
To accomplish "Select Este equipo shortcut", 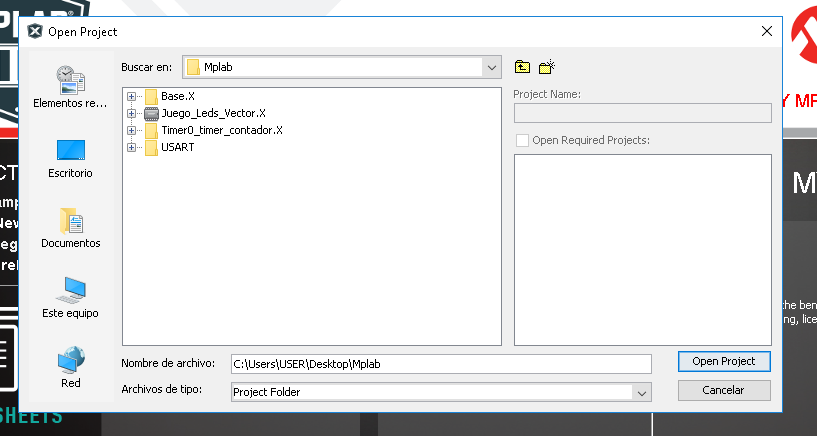I will pos(70,297).
